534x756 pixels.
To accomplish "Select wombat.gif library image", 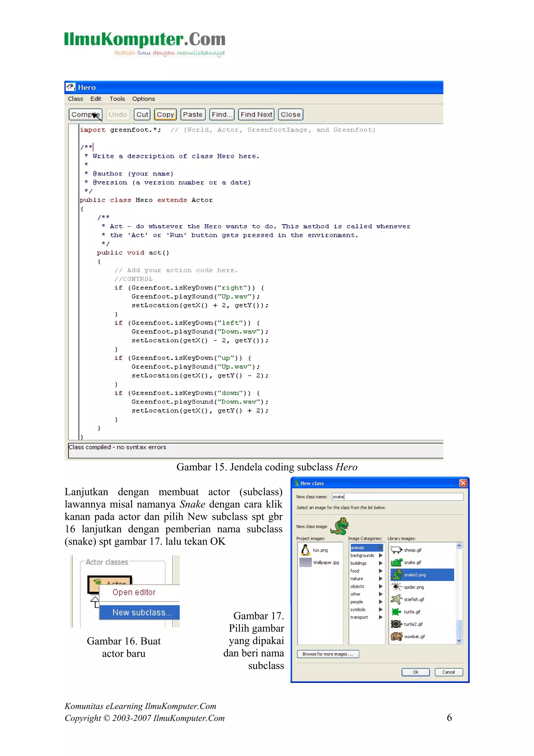I will [422, 636].
